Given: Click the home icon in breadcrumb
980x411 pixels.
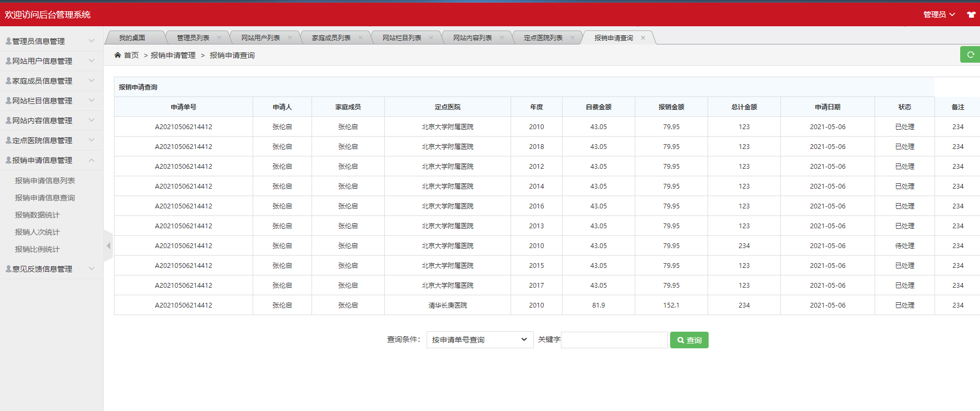Looking at the screenshot, I should point(118,55).
